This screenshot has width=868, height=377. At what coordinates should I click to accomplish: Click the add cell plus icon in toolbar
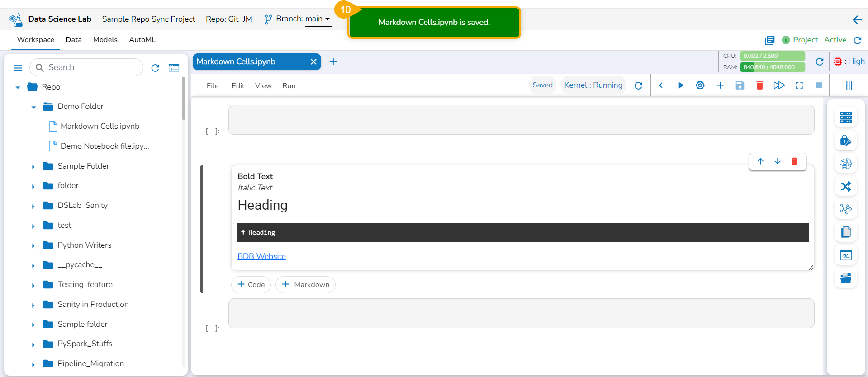tap(720, 85)
